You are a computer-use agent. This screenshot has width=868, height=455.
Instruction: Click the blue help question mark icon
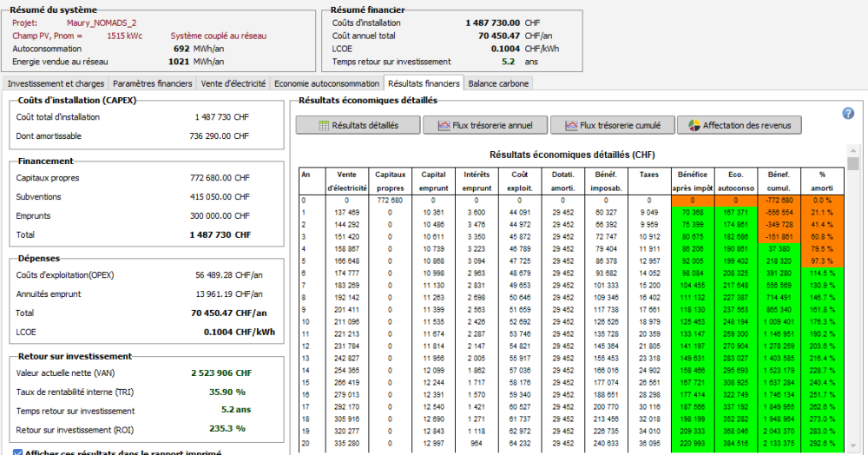(x=848, y=114)
